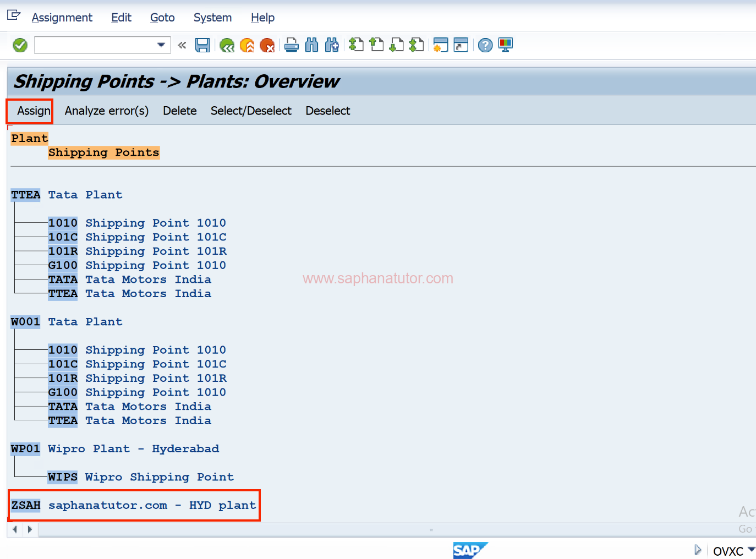Select shipping point G100 under plant TTEA

137,265
